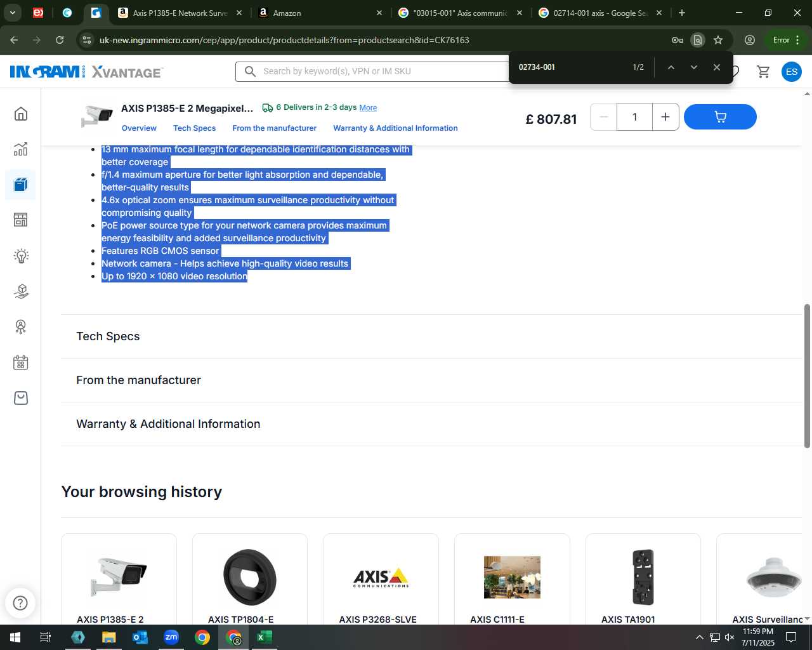Open the Chrome profile icon
This screenshot has width=812, height=650.
pyautogui.click(x=750, y=40)
